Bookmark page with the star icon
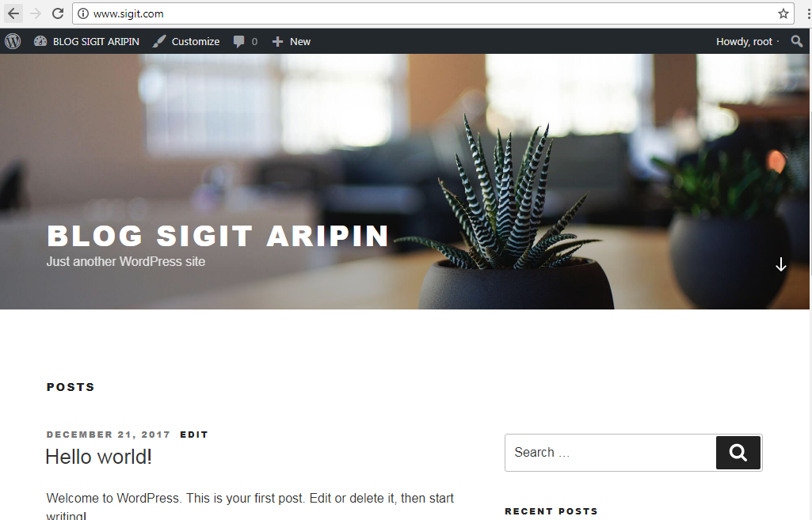The image size is (812, 520). click(x=783, y=14)
